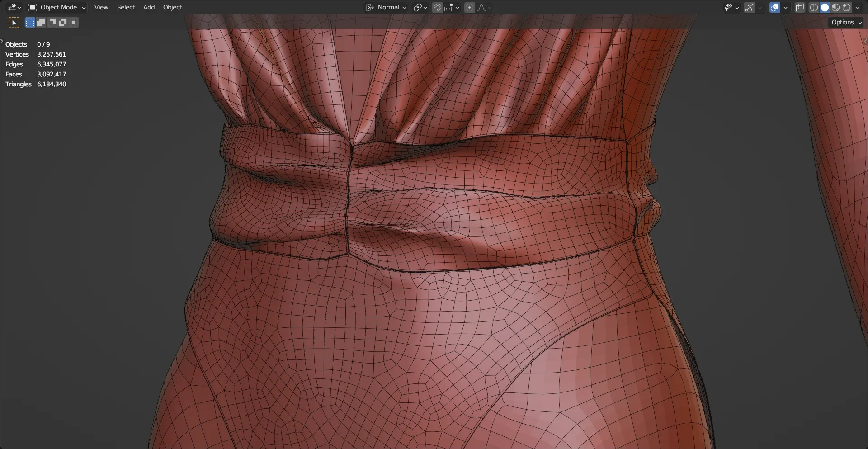
Task: Toggle viewport overlays display
Action: point(774,7)
